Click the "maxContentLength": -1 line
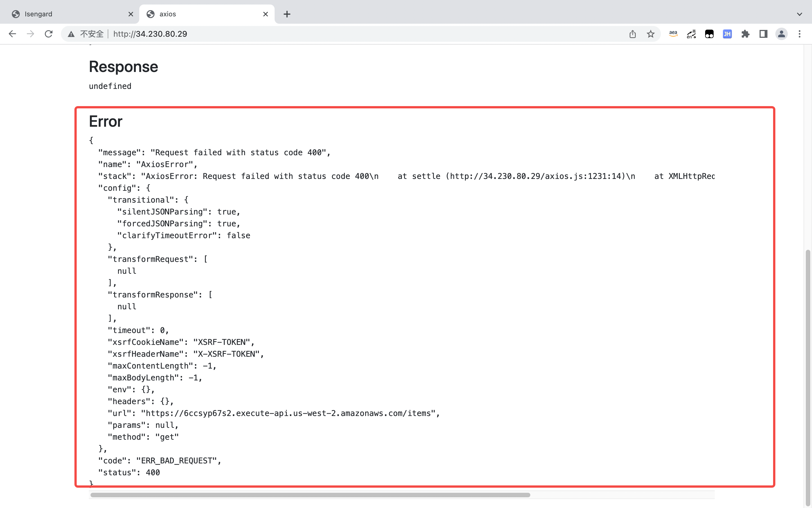Viewport: 812px width, 508px height. pyautogui.click(x=162, y=366)
